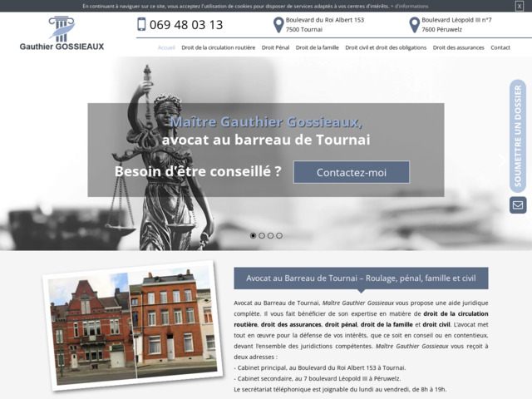
Task: Click the Contactez-moi button
Action: click(352, 172)
